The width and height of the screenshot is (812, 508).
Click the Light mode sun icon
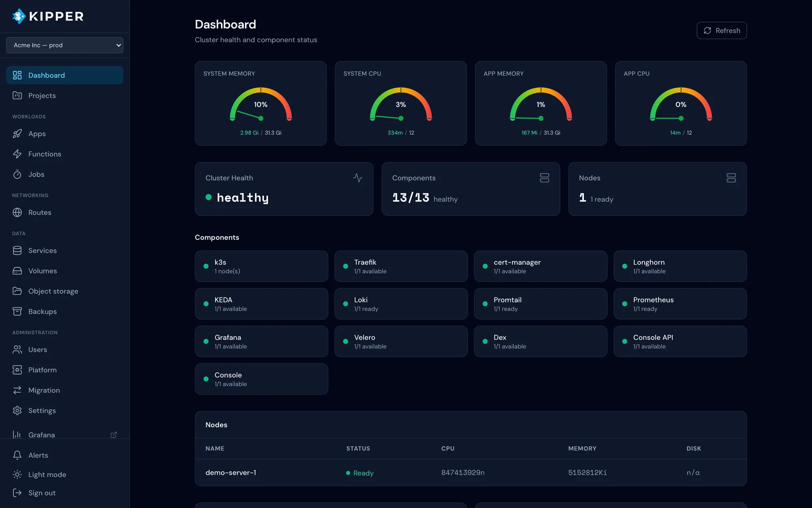click(x=17, y=474)
